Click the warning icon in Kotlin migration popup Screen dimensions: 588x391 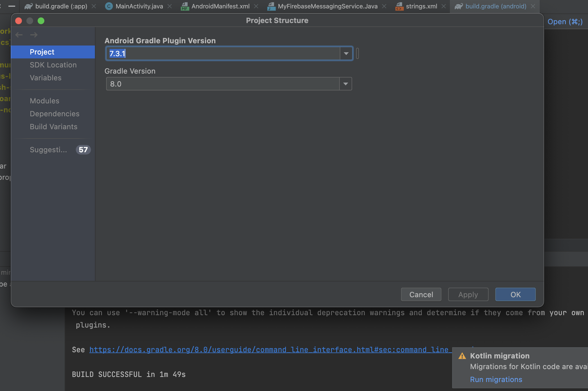click(462, 356)
